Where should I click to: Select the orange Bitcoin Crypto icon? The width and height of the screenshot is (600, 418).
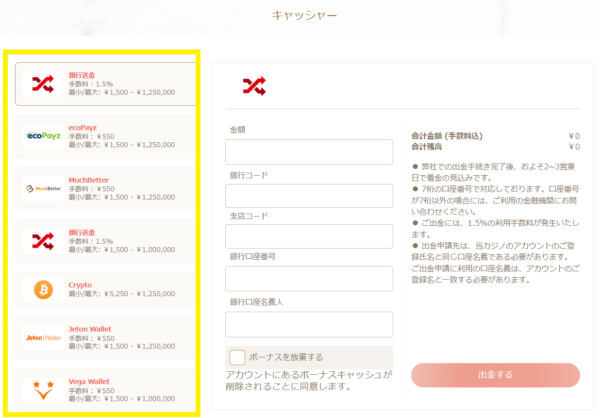coord(43,290)
